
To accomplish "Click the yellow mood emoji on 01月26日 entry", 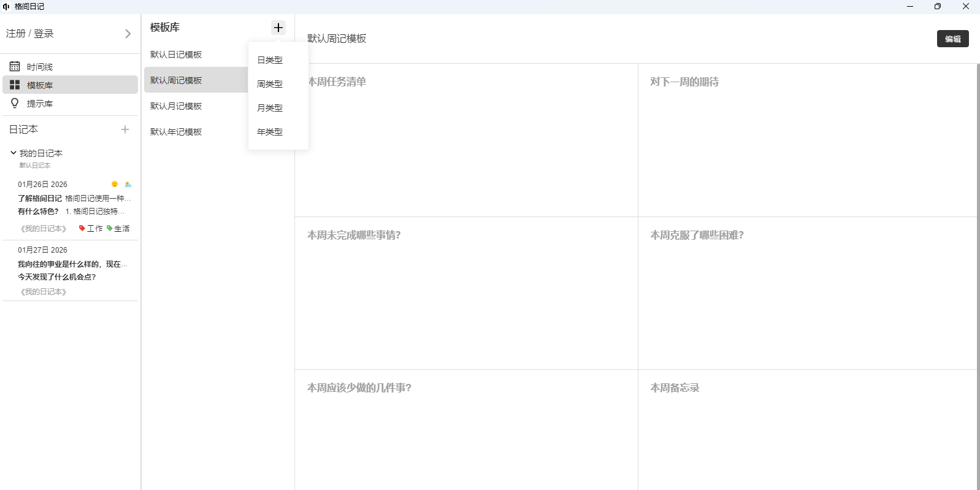I will 115,184.
